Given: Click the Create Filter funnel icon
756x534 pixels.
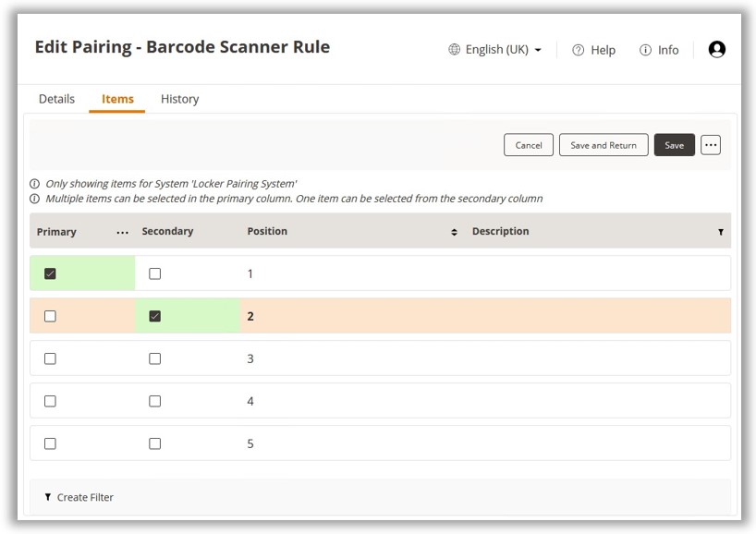Looking at the screenshot, I should (x=48, y=497).
